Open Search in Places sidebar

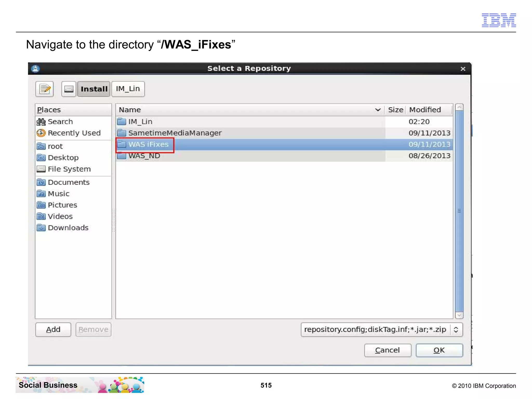tap(73, 122)
